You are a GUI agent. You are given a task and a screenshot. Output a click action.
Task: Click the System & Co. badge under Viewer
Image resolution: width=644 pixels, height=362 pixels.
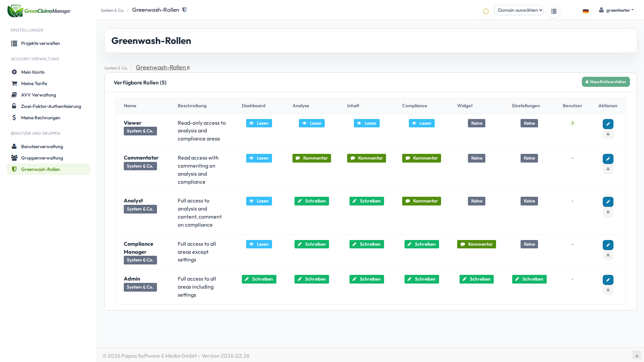pos(140,131)
